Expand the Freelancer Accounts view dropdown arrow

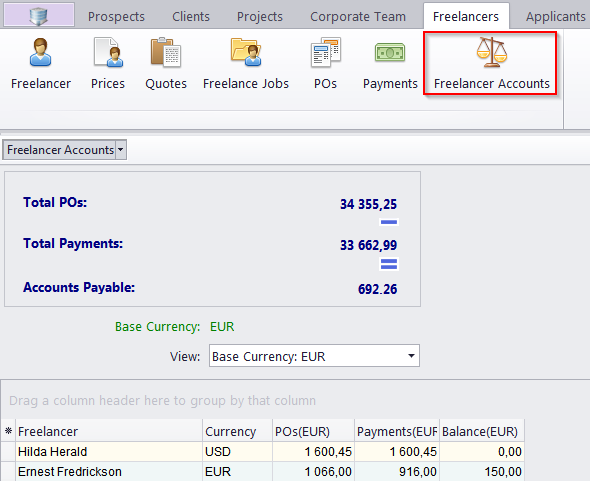click(120, 150)
